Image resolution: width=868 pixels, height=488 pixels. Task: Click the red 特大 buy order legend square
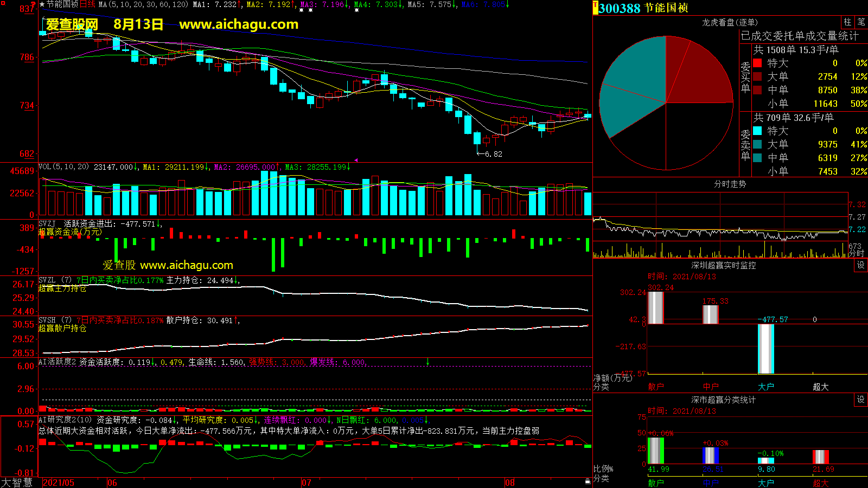click(x=757, y=63)
